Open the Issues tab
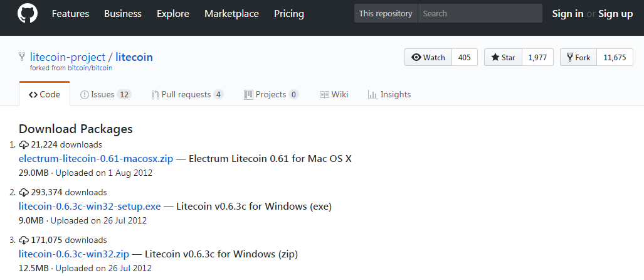Image resolution: width=644 pixels, height=280 pixels. [x=105, y=95]
